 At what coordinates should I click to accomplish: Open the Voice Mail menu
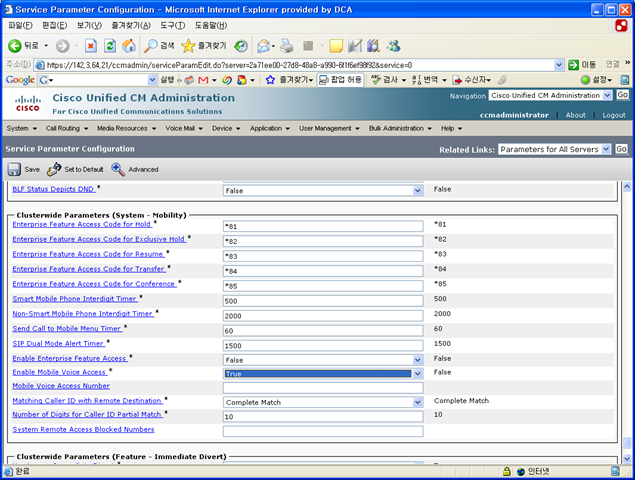pyautogui.click(x=184, y=128)
